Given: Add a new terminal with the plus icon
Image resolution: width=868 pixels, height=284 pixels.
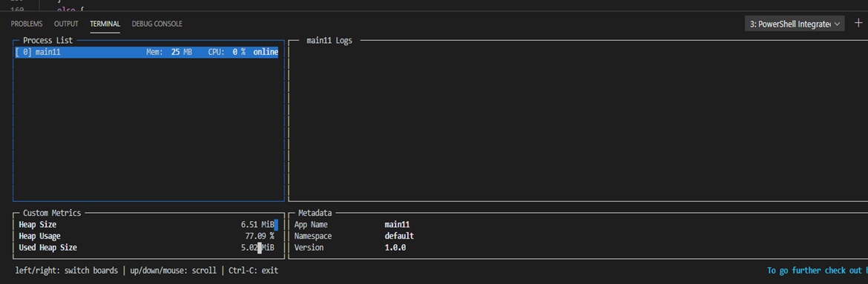Looking at the screenshot, I should click(858, 23).
